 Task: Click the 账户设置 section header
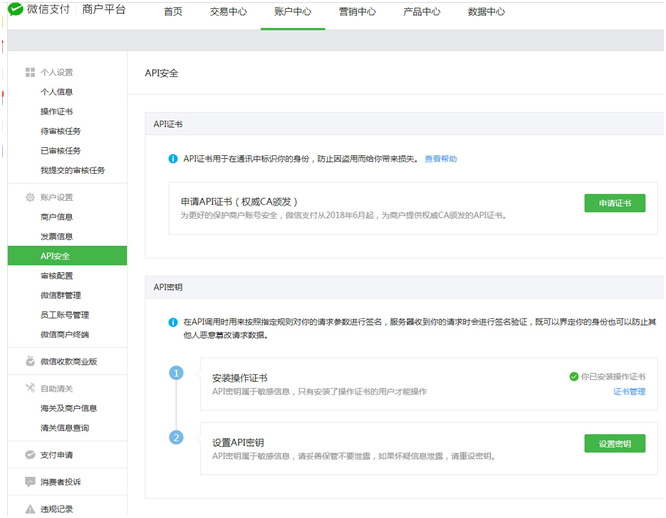56,197
